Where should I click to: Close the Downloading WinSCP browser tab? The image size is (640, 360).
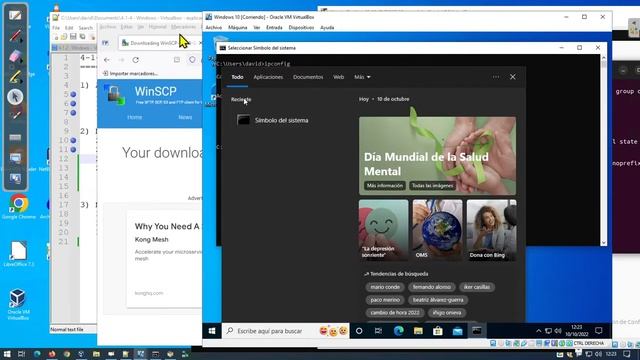click(x=200, y=43)
